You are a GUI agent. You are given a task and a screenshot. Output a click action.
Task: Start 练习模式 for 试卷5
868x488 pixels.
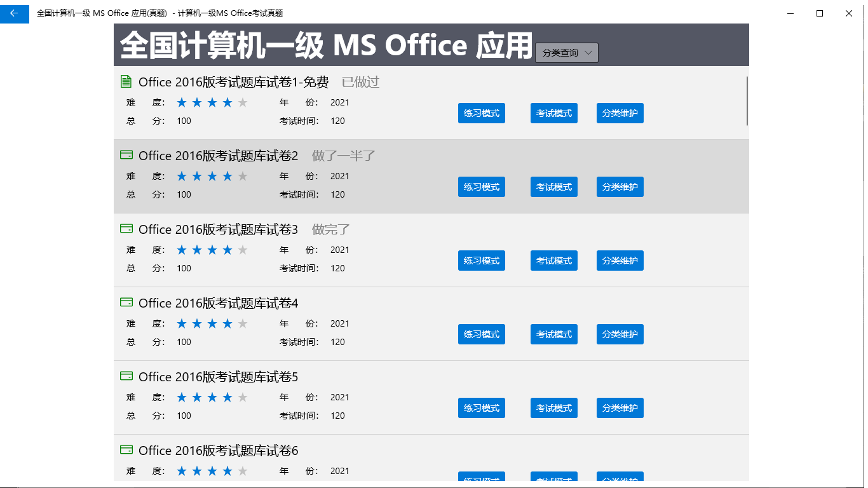pyautogui.click(x=482, y=408)
